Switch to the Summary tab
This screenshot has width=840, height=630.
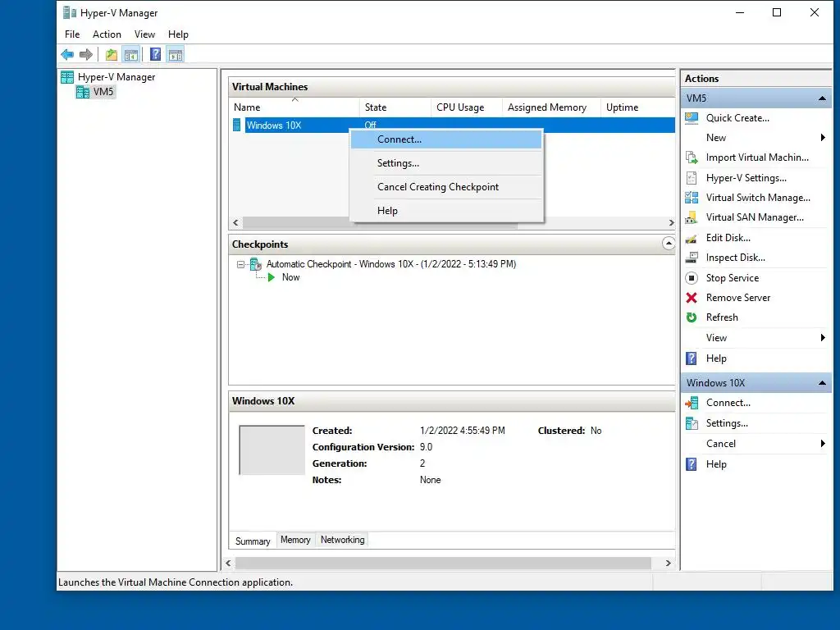253,541
